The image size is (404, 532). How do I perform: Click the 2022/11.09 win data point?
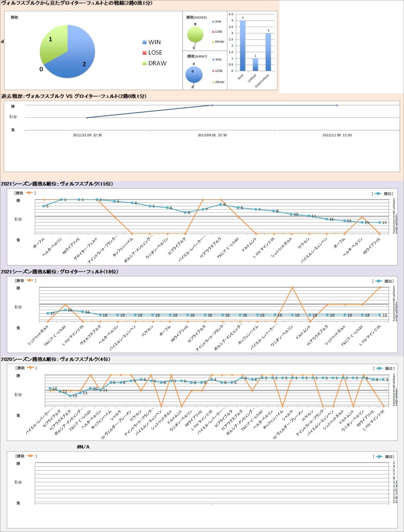tap(337, 106)
